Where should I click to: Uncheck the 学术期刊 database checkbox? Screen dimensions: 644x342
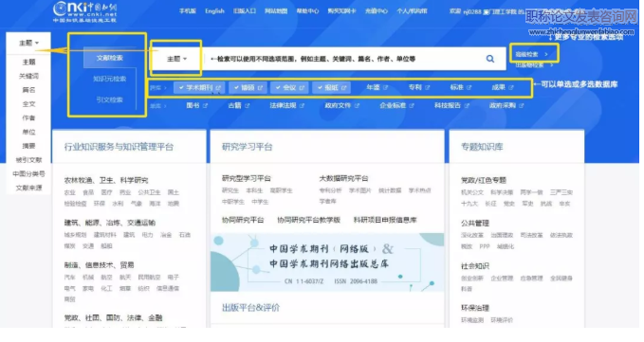181,88
